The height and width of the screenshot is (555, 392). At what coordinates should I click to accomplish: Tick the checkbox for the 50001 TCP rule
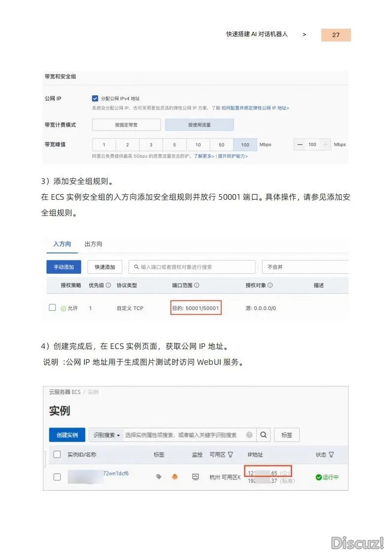click(52, 307)
